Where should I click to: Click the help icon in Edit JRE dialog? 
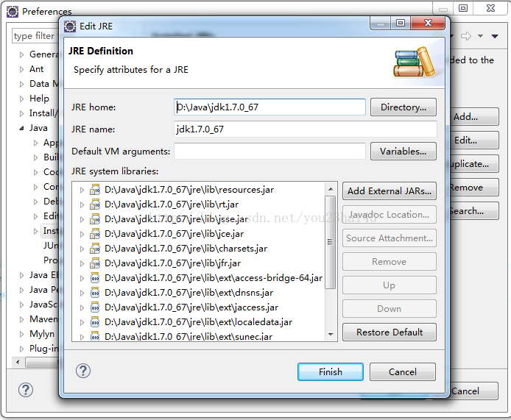pyautogui.click(x=83, y=371)
